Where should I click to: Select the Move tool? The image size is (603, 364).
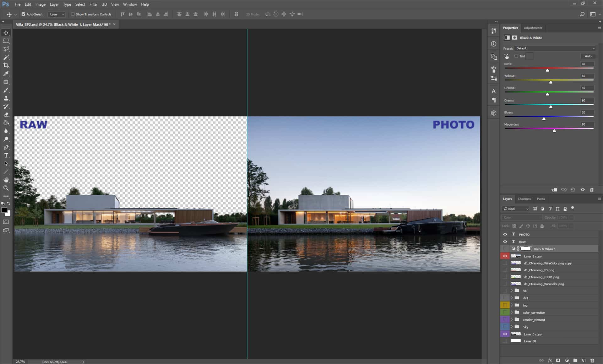[6, 33]
